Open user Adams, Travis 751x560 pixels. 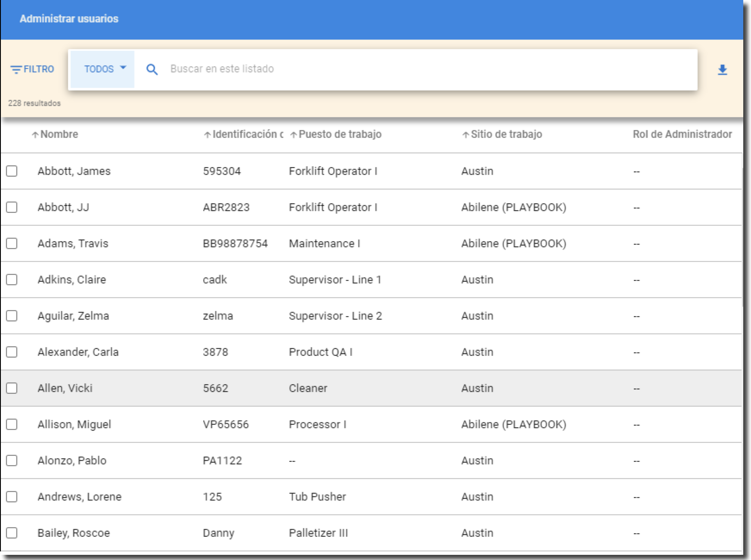73,243
